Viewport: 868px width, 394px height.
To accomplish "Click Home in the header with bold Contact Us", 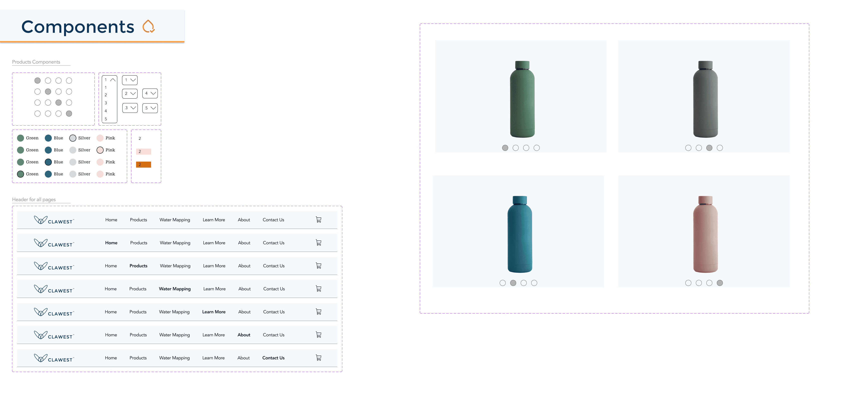I will pyautogui.click(x=111, y=358).
